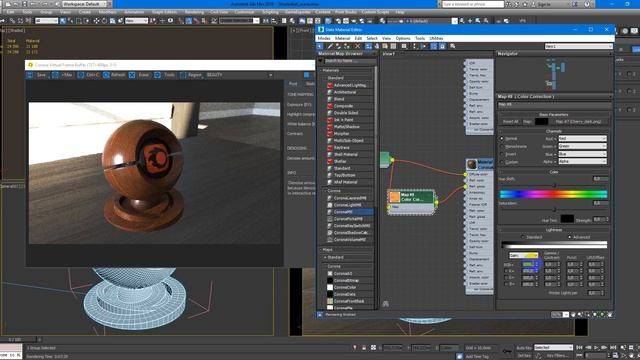Screen dimensions: 640x360
Task: Choose CoronaAO map in the browser
Action: tap(350, 273)
